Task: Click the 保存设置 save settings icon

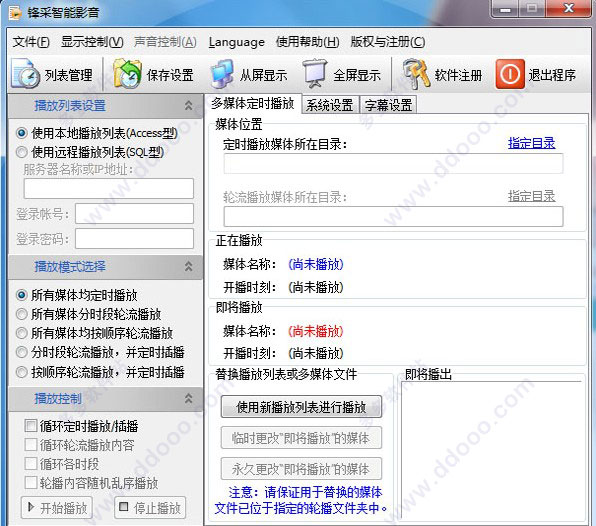Action: tap(127, 74)
